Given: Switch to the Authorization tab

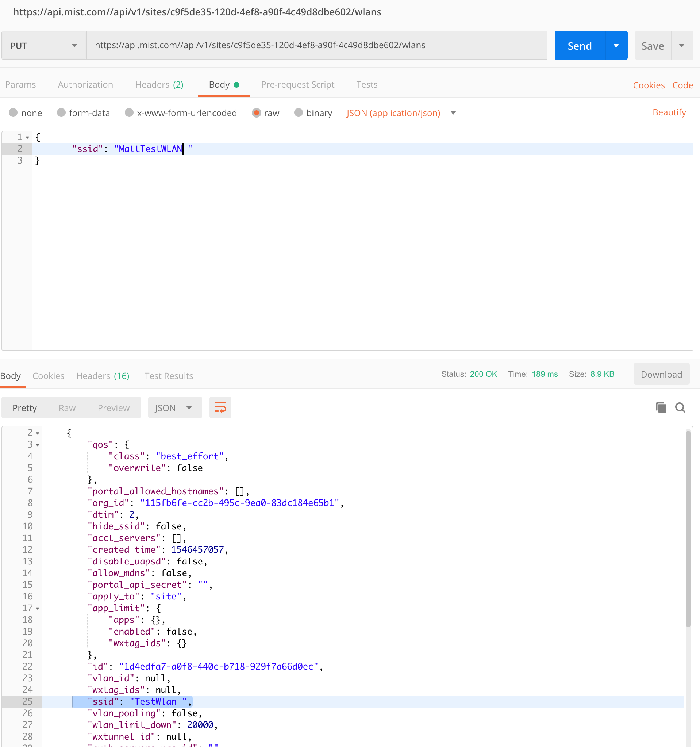Looking at the screenshot, I should [85, 85].
